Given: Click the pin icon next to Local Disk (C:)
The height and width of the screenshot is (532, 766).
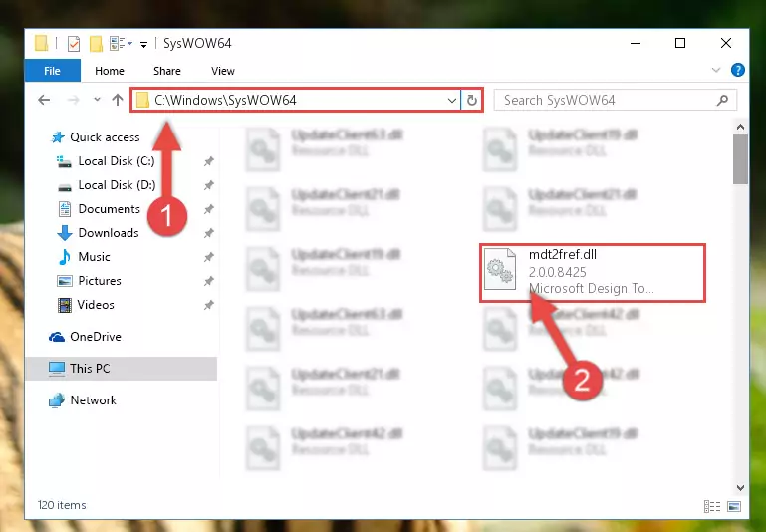Looking at the screenshot, I should pos(209,161).
